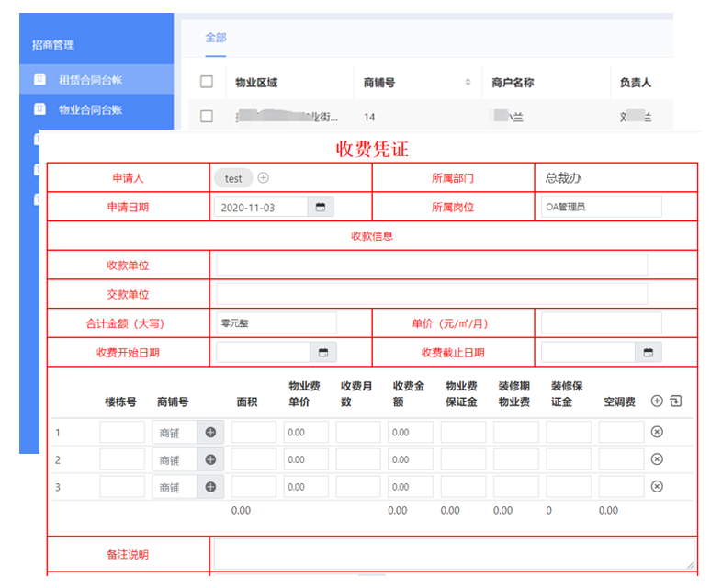Select a shop via row 3 plus button
Viewport: 711px width, 588px height.
(210, 486)
